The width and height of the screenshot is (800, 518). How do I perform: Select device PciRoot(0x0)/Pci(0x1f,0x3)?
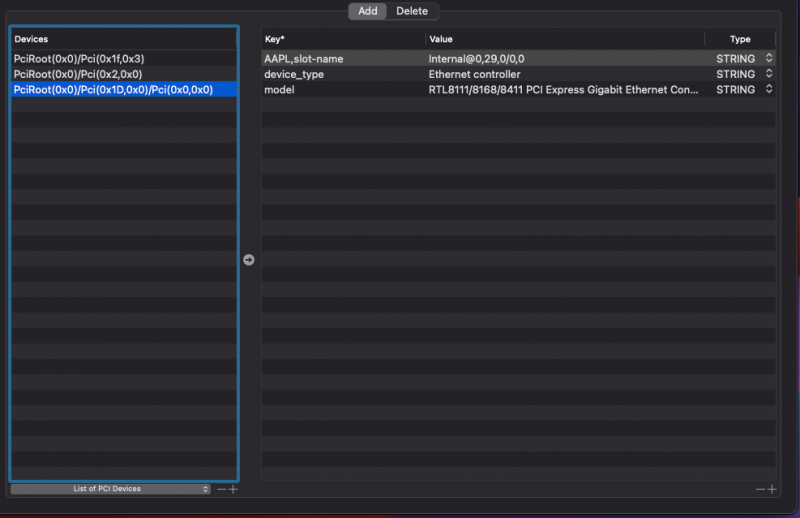(x=124, y=59)
